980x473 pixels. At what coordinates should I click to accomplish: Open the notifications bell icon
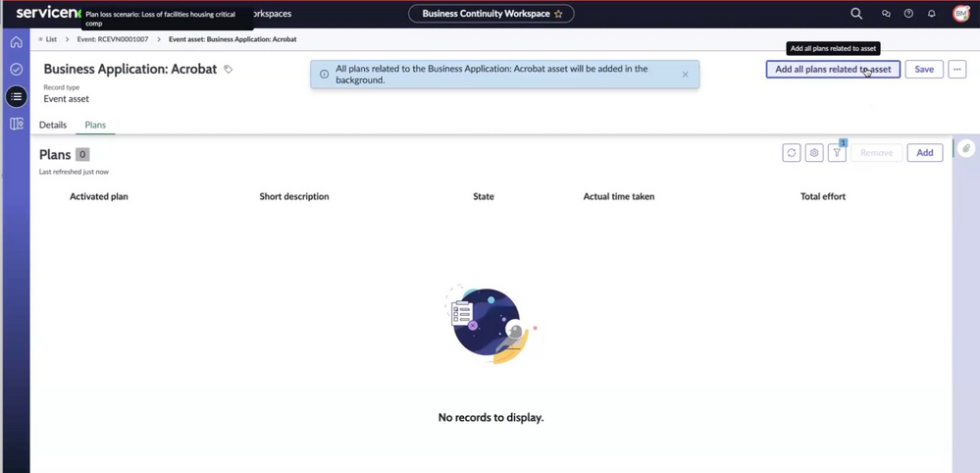coord(931,14)
